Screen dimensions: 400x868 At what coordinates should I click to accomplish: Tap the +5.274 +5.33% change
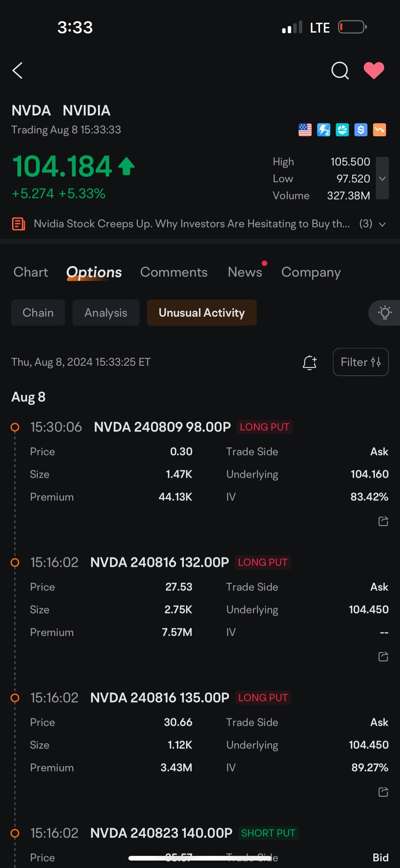(x=59, y=194)
